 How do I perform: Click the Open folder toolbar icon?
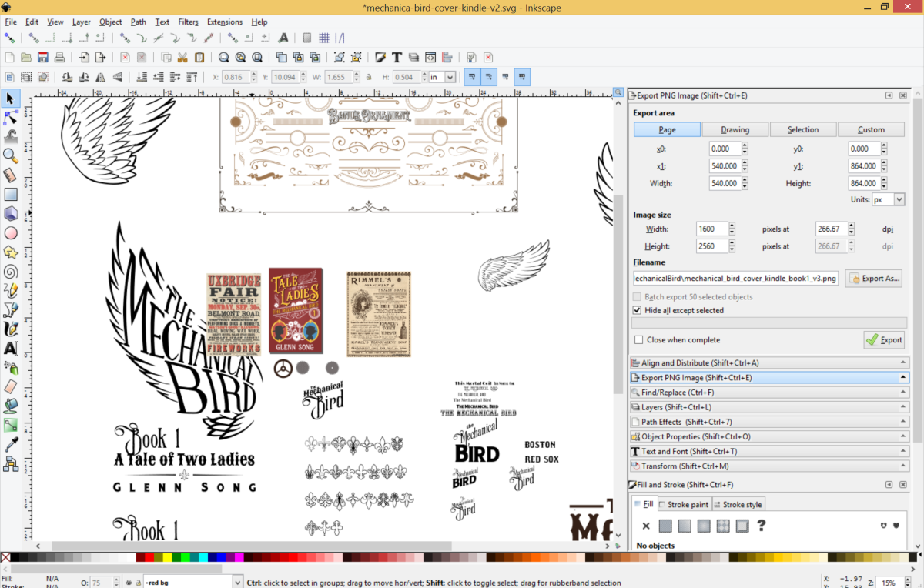(x=25, y=57)
